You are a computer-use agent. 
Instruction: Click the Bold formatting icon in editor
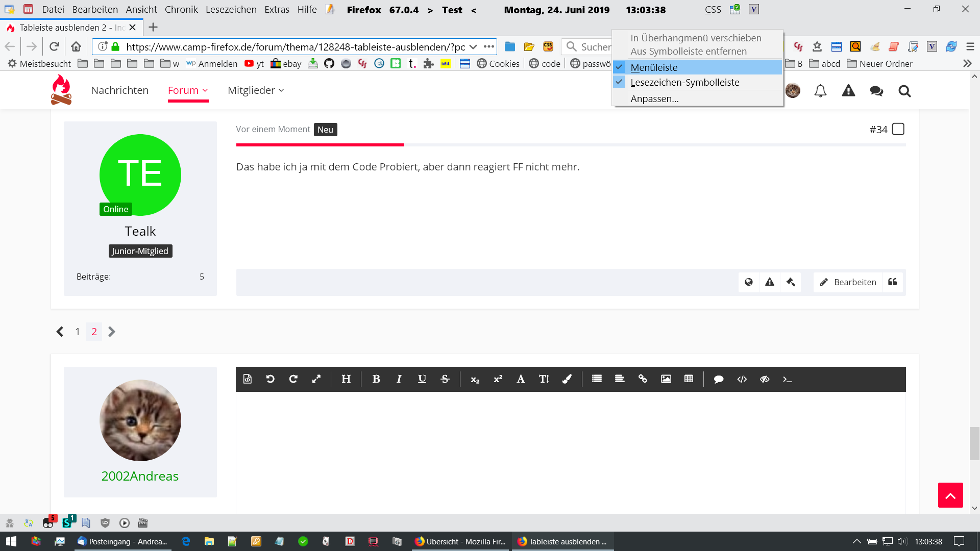pyautogui.click(x=376, y=379)
